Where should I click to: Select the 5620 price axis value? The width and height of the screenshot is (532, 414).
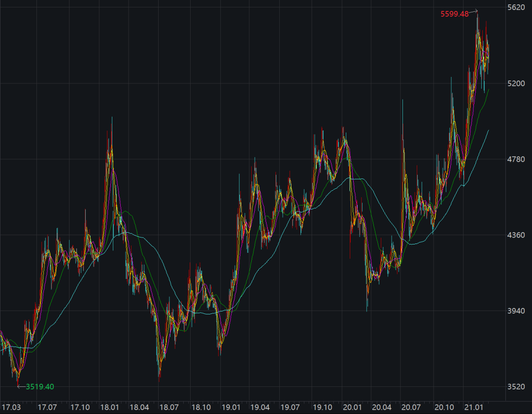pos(516,7)
